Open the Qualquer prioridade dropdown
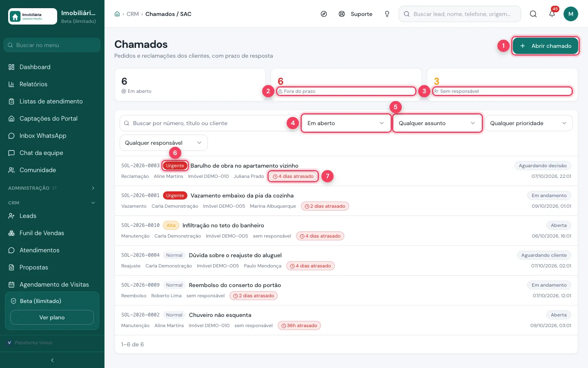Viewport: 588px width, 368px height. click(529, 123)
